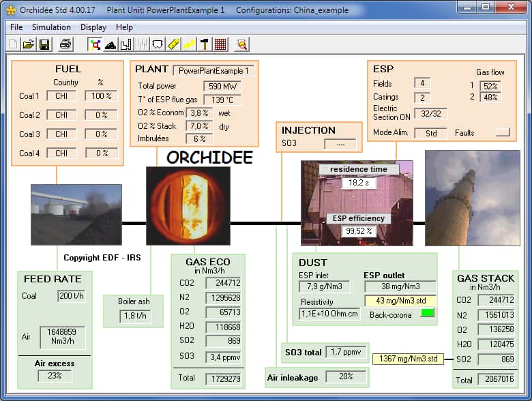Click the Air 1648859 Nm3/h field
This screenshot has height=401, width=532.
(x=62, y=336)
